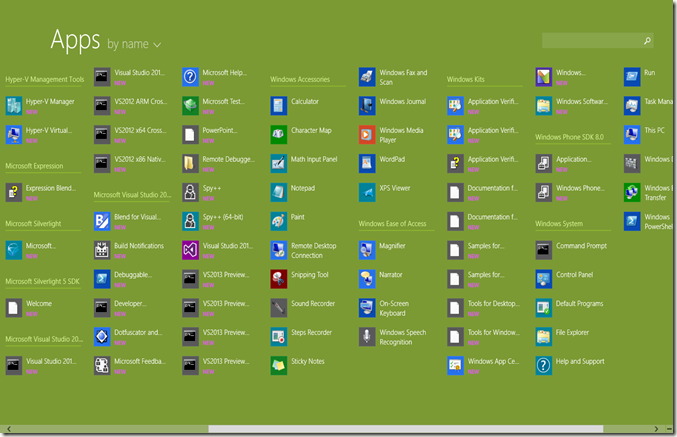This screenshot has height=437, width=677.
Task: Open the On-Screen Keyboard icon
Action: click(x=367, y=307)
